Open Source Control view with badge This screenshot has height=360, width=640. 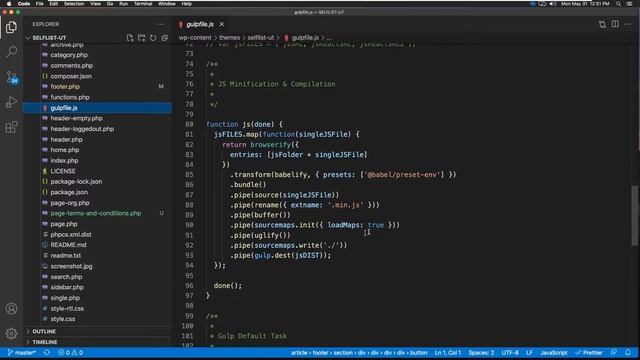coord(11,77)
